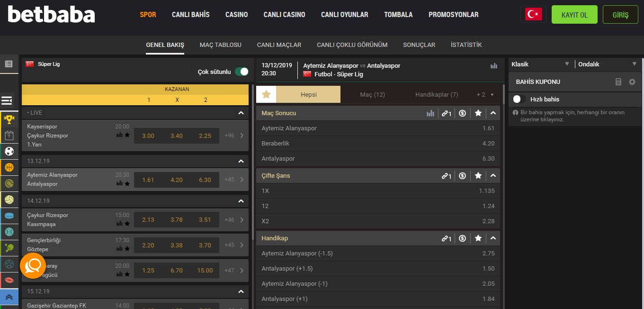Click the scroll-to-top double chevron icon
The height and width of the screenshot is (309, 644).
pos(9,297)
